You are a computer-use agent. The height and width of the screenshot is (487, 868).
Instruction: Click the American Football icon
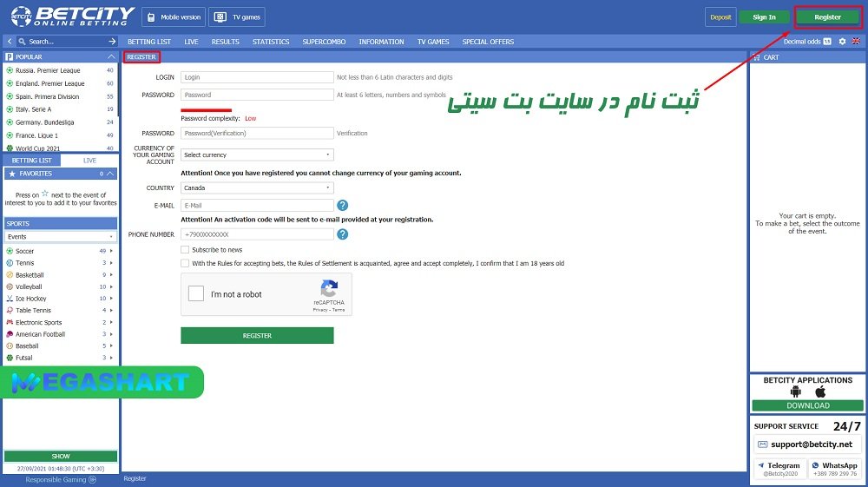coord(10,334)
